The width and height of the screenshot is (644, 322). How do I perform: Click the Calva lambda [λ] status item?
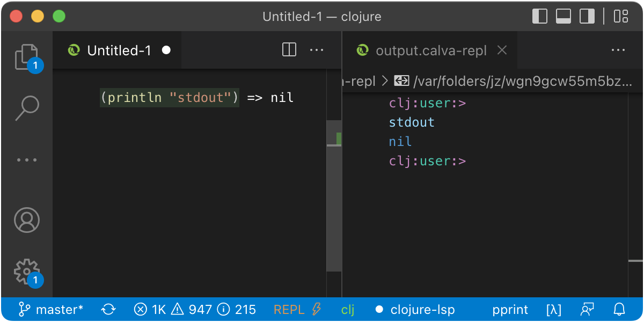[x=553, y=309]
